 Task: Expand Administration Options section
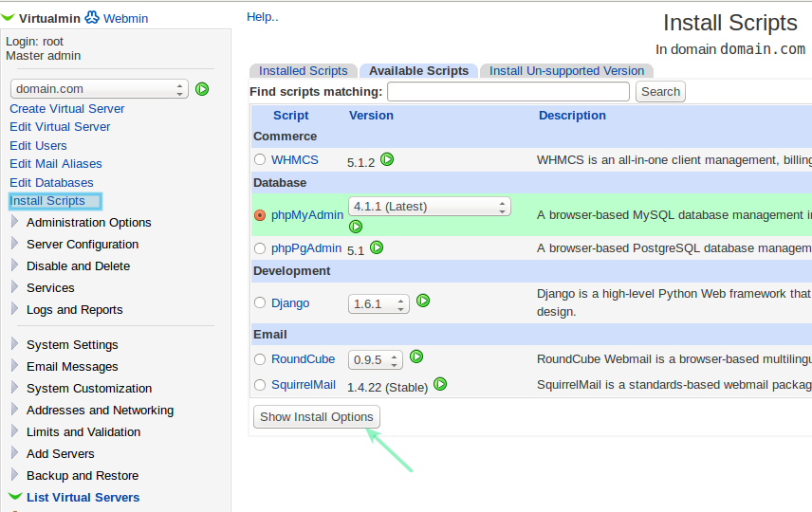tap(88, 223)
